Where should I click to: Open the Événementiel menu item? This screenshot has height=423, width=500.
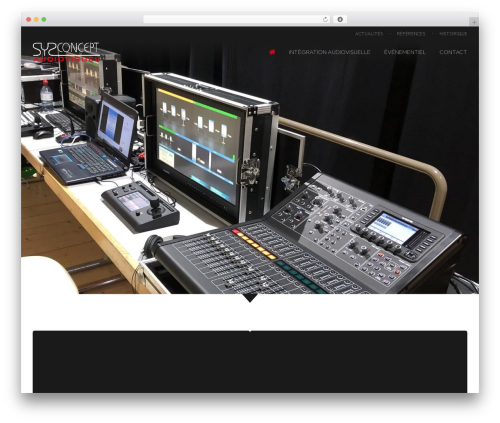(404, 52)
